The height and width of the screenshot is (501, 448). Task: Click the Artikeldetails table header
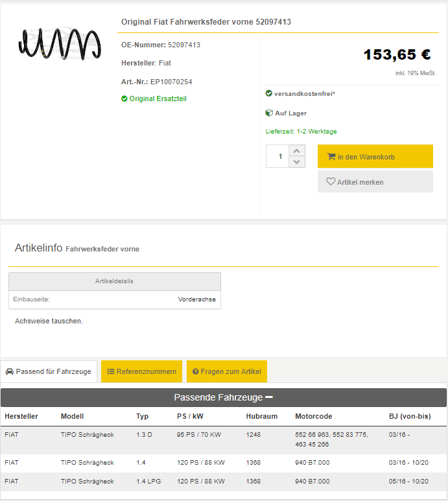point(114,281)
